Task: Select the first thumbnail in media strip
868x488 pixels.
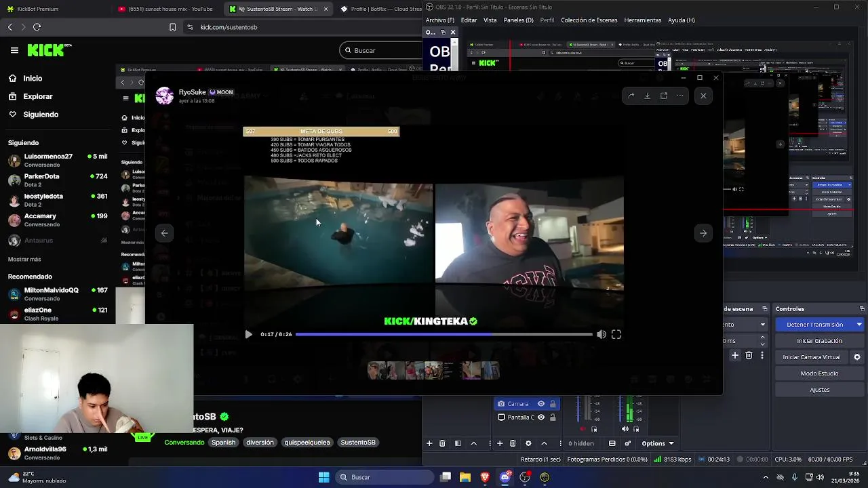Action: click(376, 370)
